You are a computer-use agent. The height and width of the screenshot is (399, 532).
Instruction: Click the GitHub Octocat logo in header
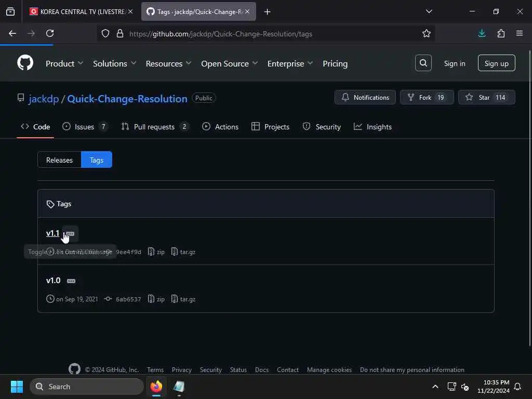pyautogui.click(x=25, y=63)
